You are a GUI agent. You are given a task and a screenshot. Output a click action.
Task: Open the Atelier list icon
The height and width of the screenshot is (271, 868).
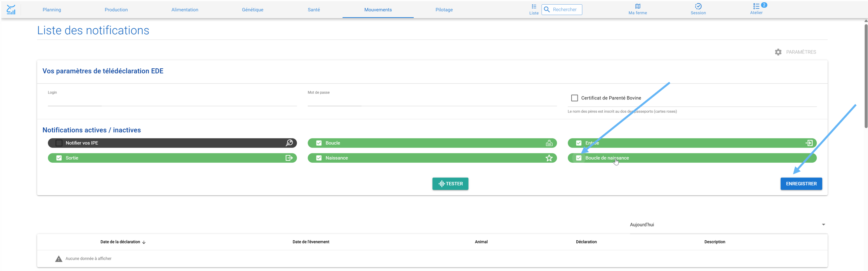point(756,6)
